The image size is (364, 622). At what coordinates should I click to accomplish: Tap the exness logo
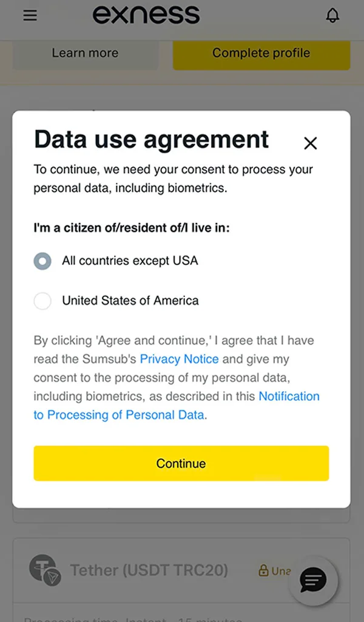tap(147, 15)
